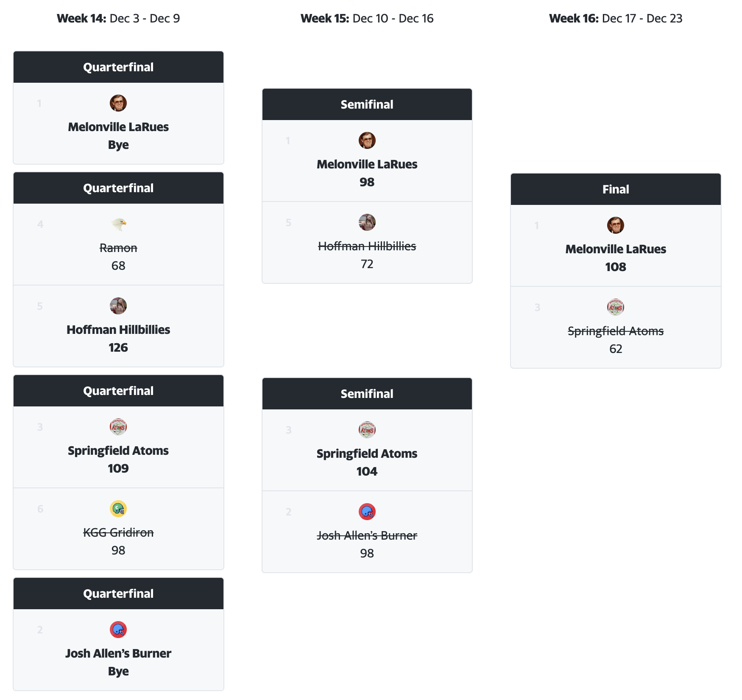The image size is (742, 700).
Task: Click Ramon's eagle avatar icon
Action: coord(118,224)
